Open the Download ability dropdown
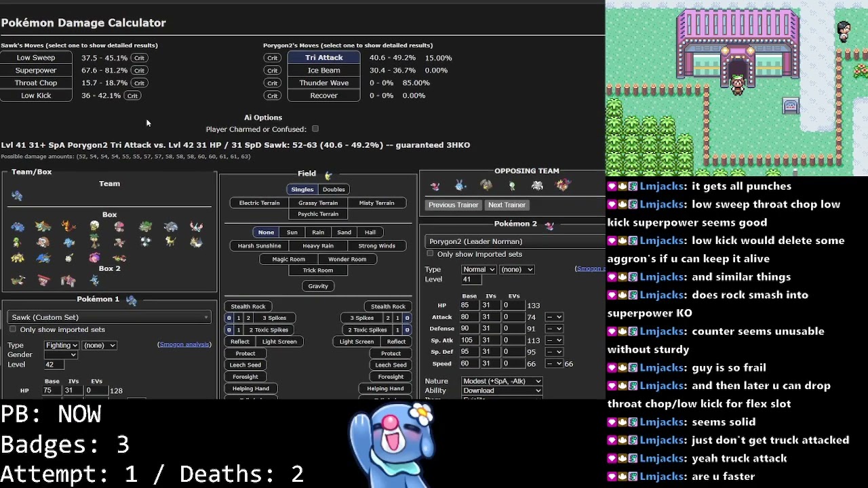This screenshot has height=488, width=868. 502,390
